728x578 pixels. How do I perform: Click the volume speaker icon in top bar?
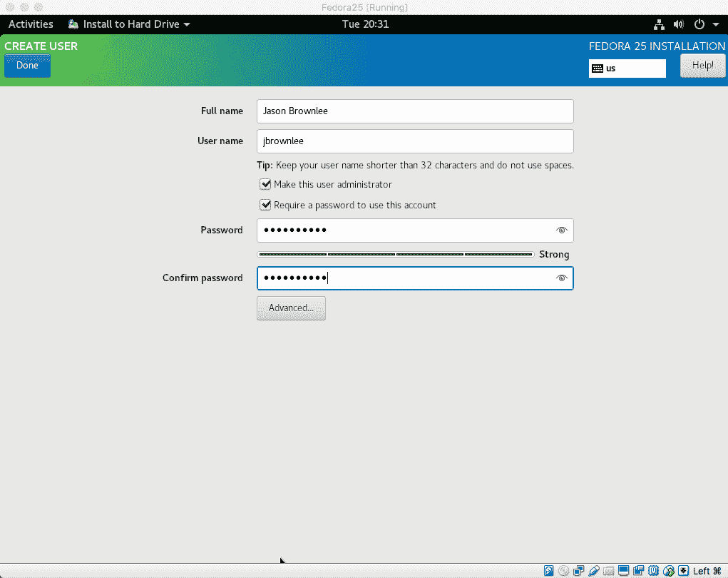(679, 25)
